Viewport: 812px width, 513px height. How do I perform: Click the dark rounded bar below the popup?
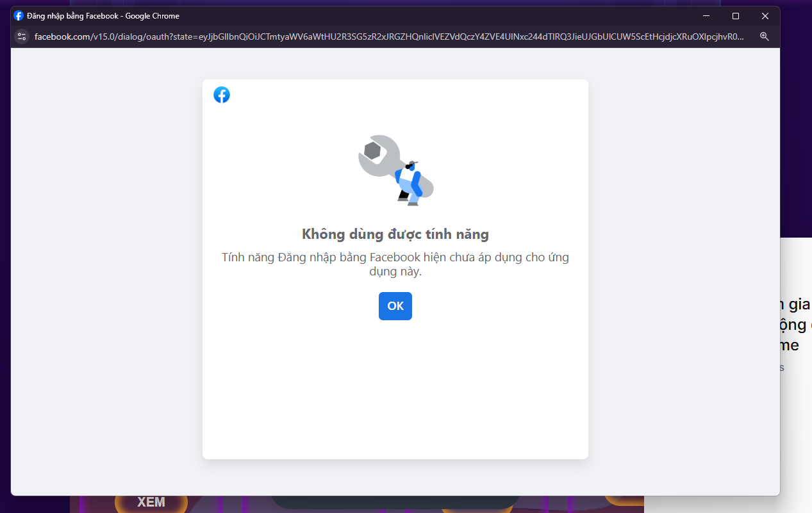pos(395,501)
